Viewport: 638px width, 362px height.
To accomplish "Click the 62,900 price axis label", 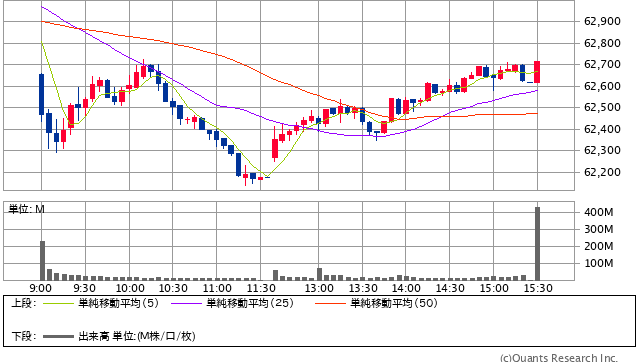I will [602, 22].
